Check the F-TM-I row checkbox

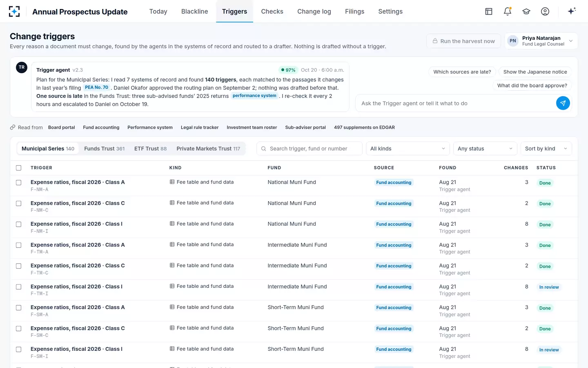click(x=19, y=287)
